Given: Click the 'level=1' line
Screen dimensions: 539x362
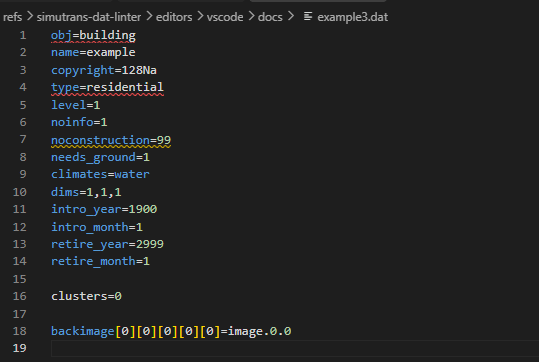Looking at the screenshot, I should (x=76, y=105).
